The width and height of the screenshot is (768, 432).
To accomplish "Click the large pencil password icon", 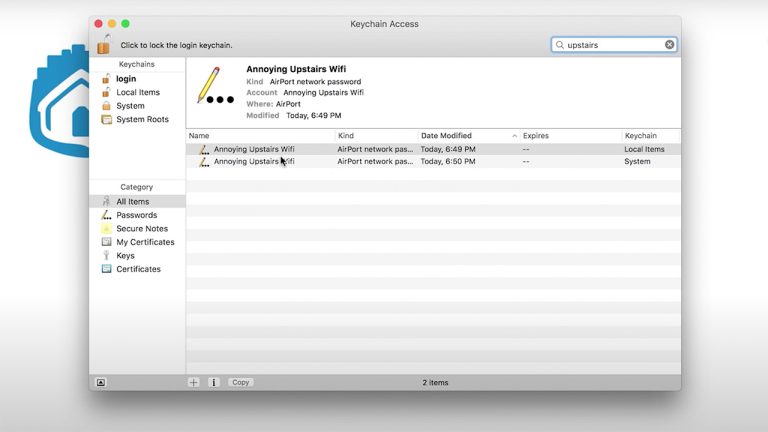I will point(213,88).
